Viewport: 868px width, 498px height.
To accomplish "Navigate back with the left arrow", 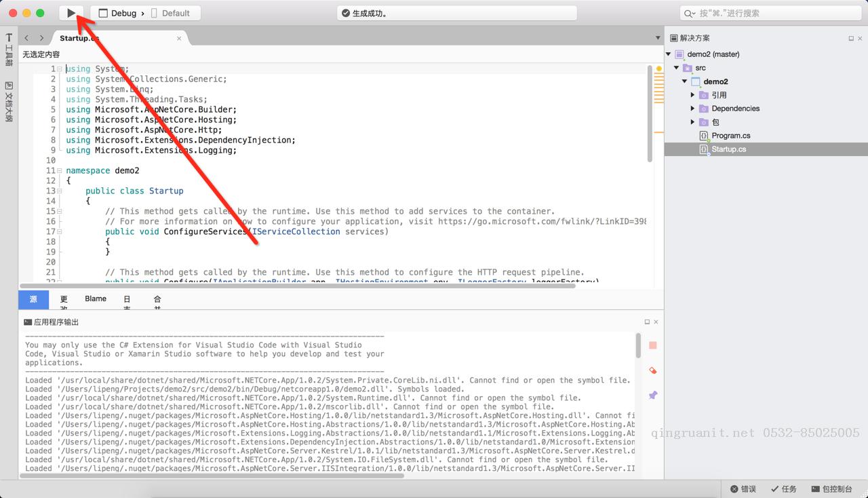I will 26,38.
